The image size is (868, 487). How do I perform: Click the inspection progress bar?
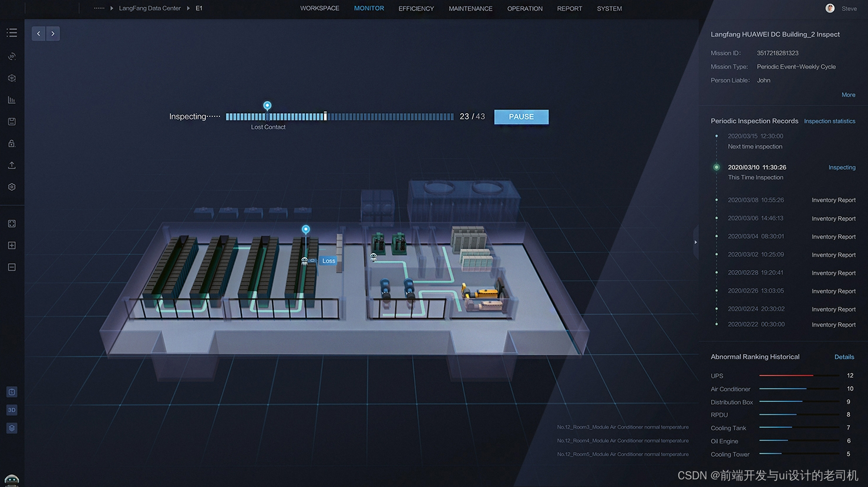coord(339,117)
